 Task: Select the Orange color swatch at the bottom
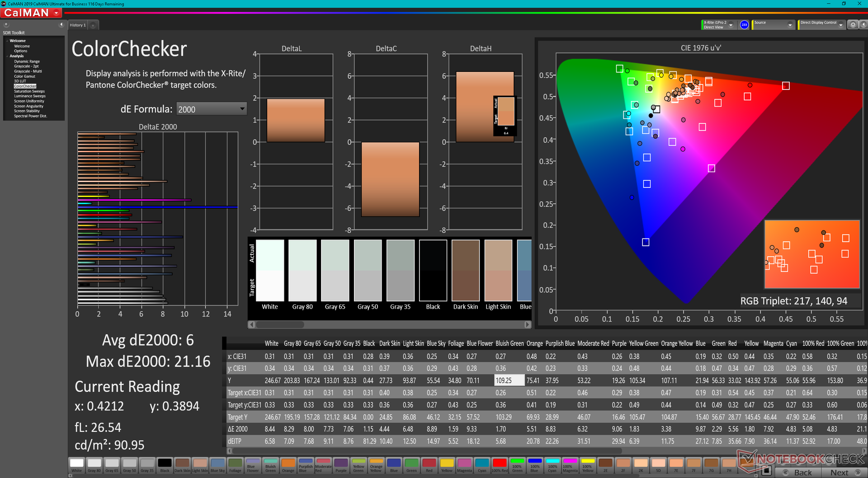pos(288,465)
